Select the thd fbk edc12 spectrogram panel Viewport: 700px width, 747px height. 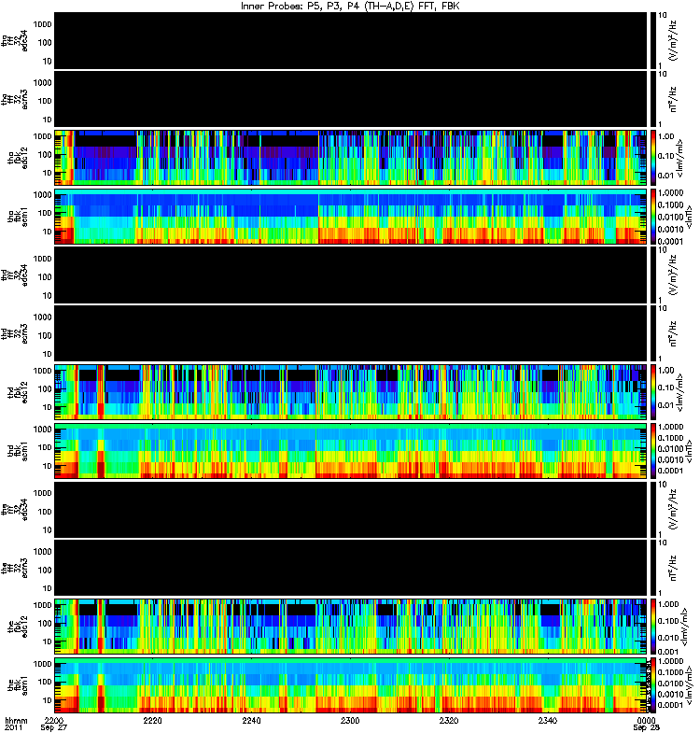click(351, 392)
